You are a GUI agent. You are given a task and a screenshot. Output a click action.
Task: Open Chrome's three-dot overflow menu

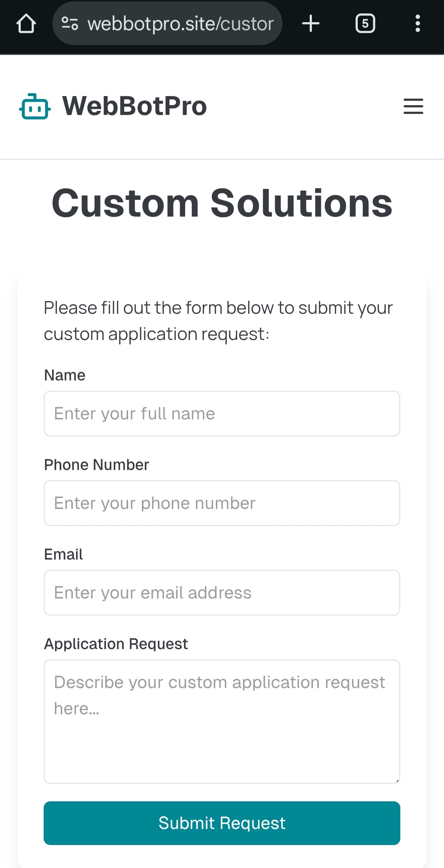pyautogui.click(x=418, y=24)
